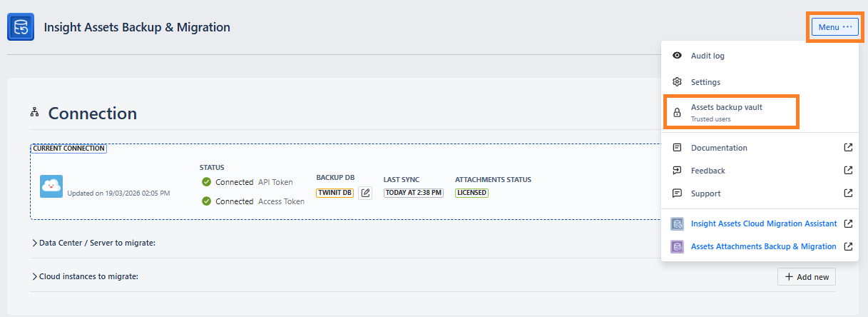Click the chat icon beside Support
The height and width of the screenshot is (317, 868).
point(677,193)
